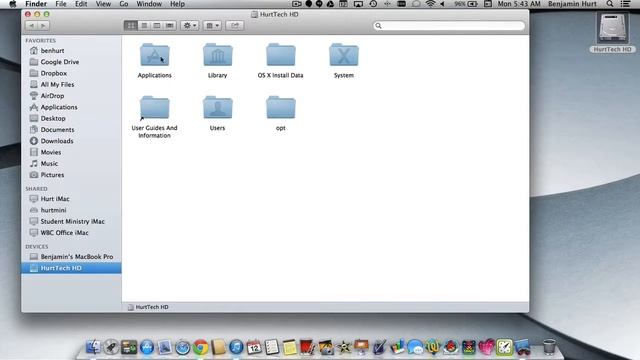Switch to Cover Flow view
640x360 pixels.
(x=170, y=25)
